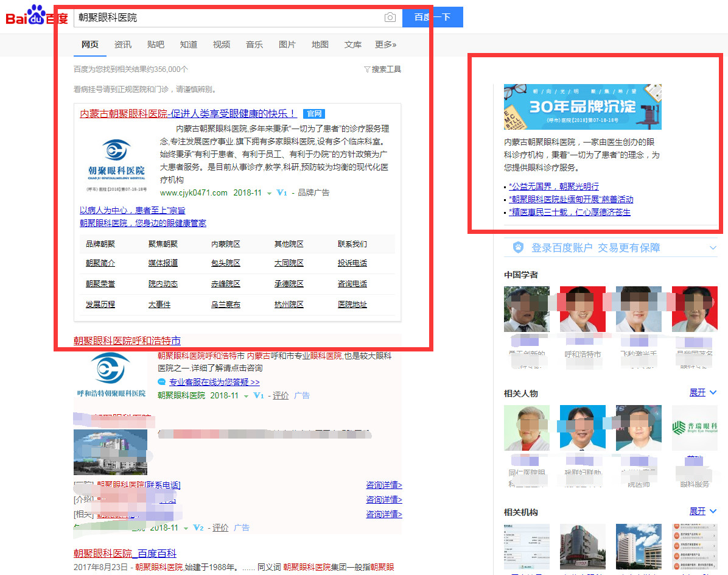Click the 官网 badge
The image size is (728, 575).
tap(314, 114)
